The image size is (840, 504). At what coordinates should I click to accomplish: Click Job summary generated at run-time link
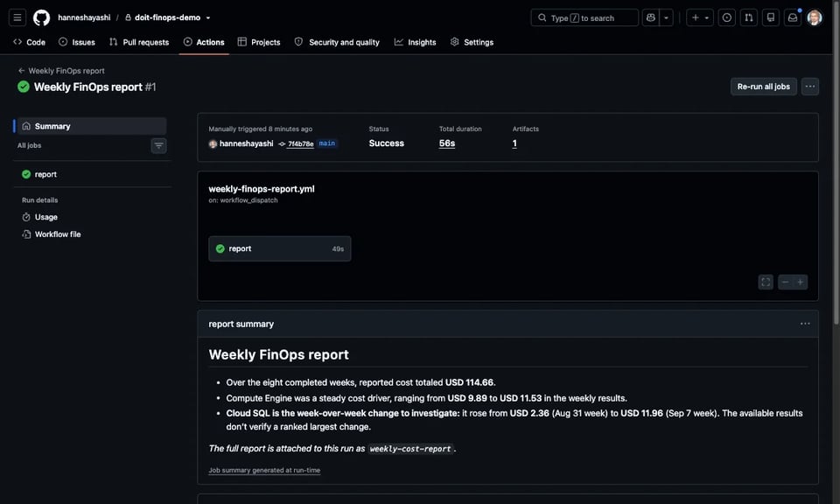264,470
